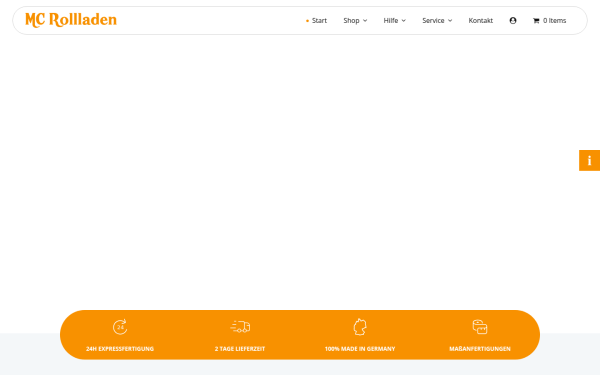Viewport: 600px width, 375px height.
Task: Click the 24h express clock icon
Action: click(x=120, y=327)
